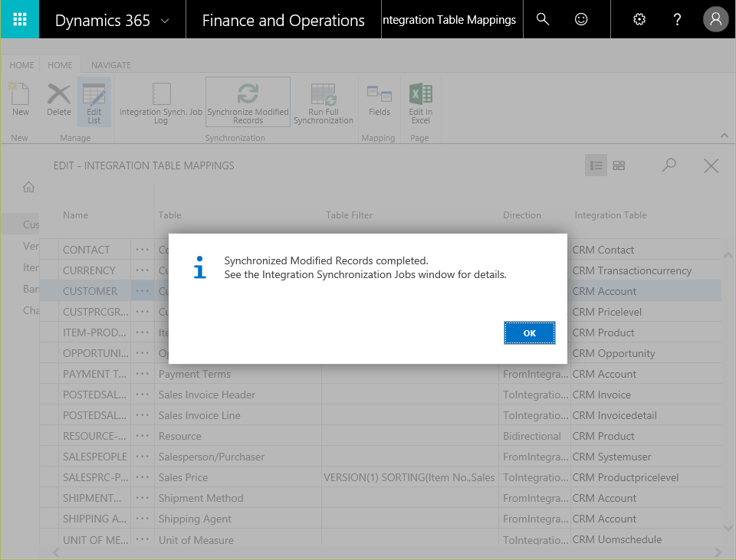Click the Salesperson/Purchaser table cell

[x=238, y=457]
